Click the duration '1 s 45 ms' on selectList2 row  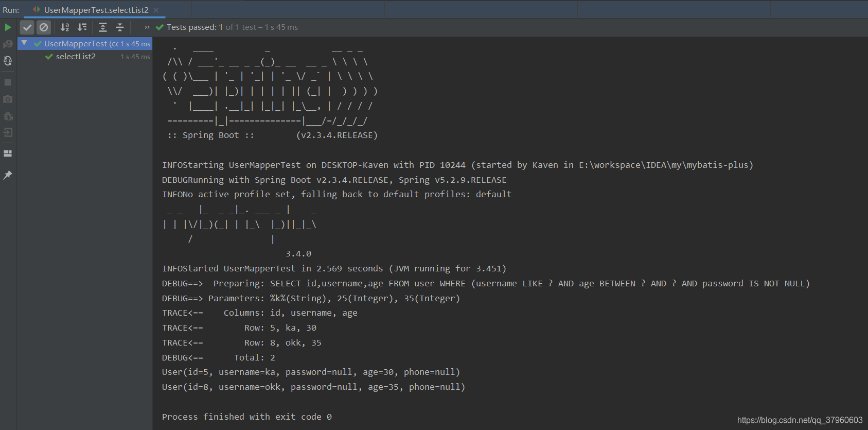pos(135,57)
